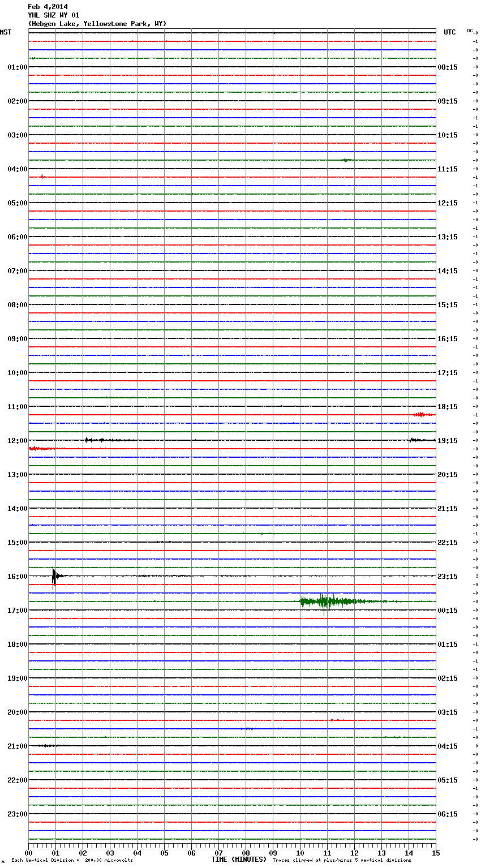The image size is (481, 868).
Task: Click the '12:00' MST hour label
Action: (17, 441)
